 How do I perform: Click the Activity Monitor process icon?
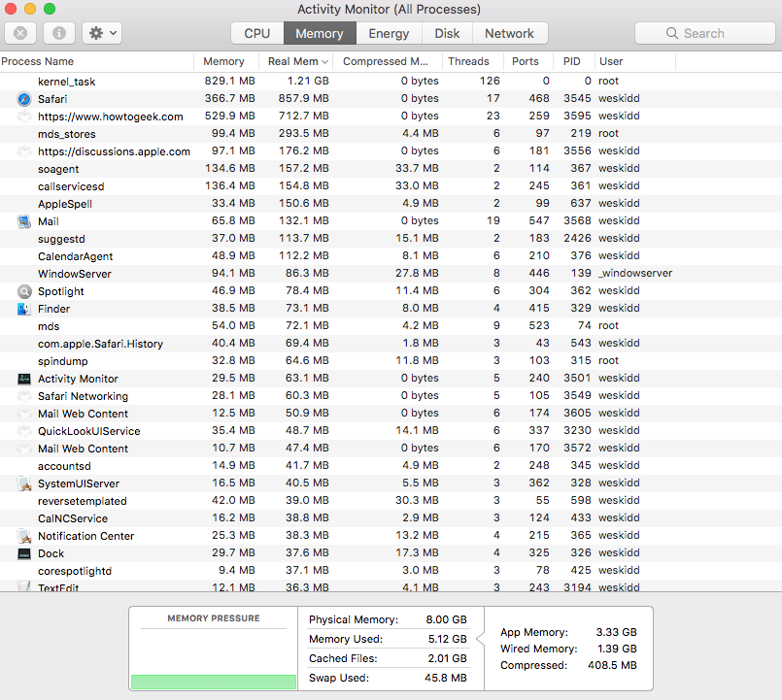tap(24, 379)
